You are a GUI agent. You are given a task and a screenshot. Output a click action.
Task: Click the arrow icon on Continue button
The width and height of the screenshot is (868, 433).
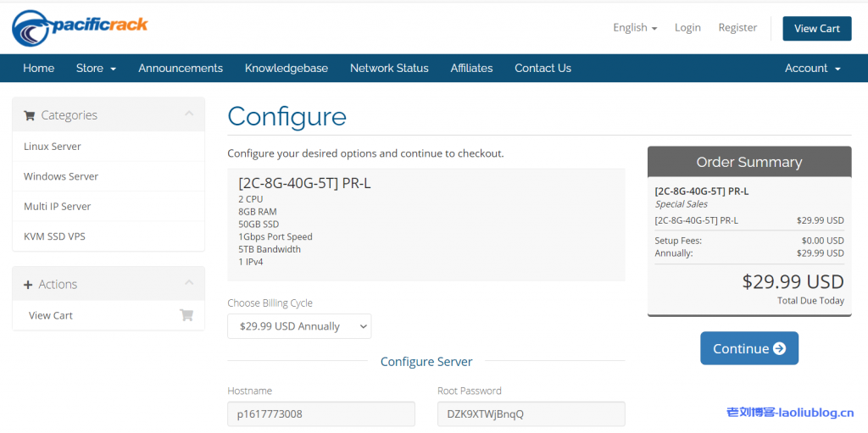[x=779, y=348]
